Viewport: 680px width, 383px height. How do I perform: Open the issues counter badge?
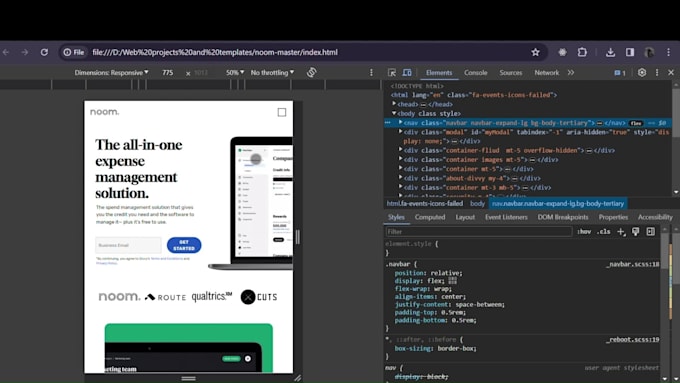coord(620,73)
